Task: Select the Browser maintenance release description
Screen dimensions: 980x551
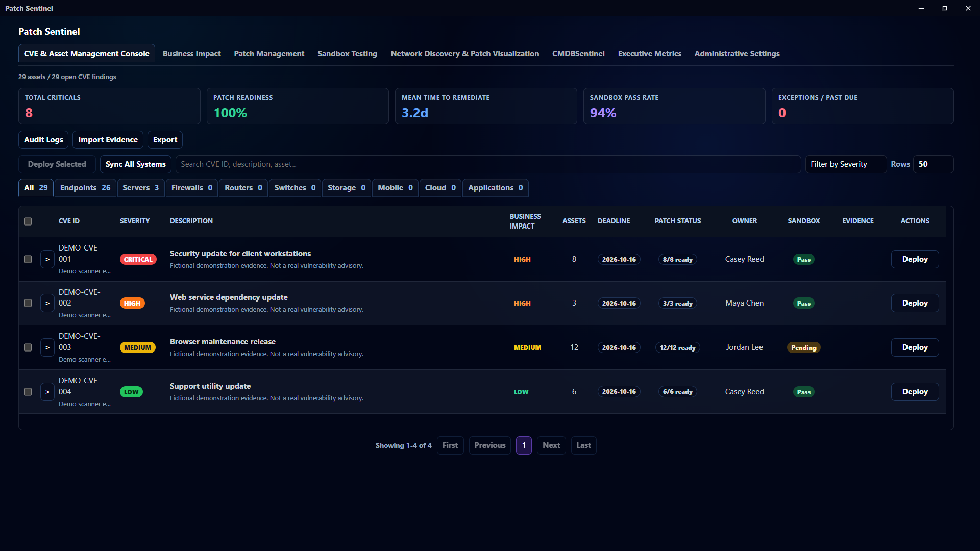Action: pos(223,342)
